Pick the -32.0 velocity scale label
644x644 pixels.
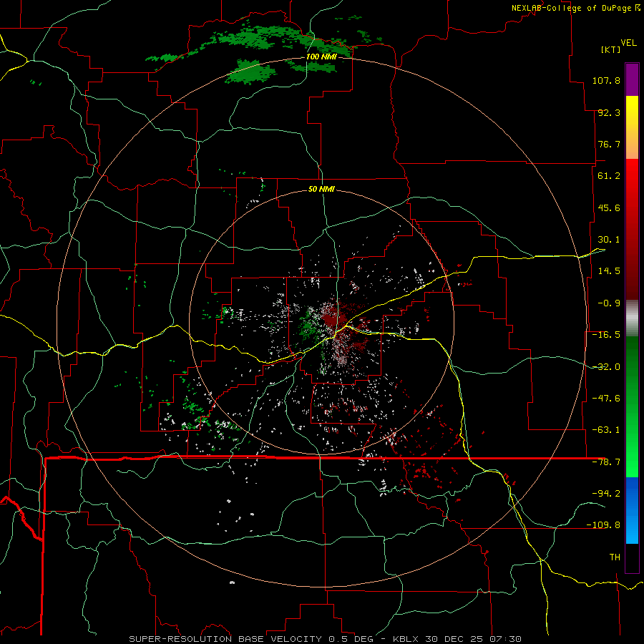click(x=606, y=367)
